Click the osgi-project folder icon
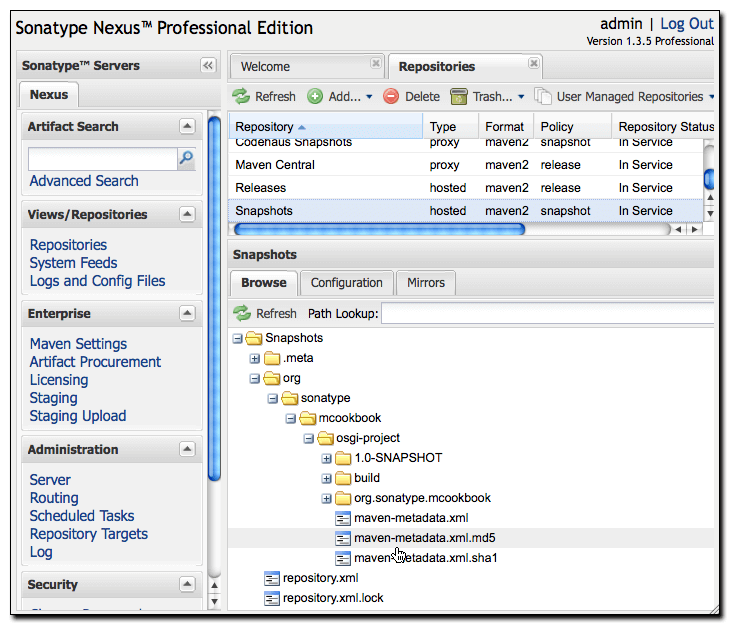 pyautogui.click(x=325, y=438)
